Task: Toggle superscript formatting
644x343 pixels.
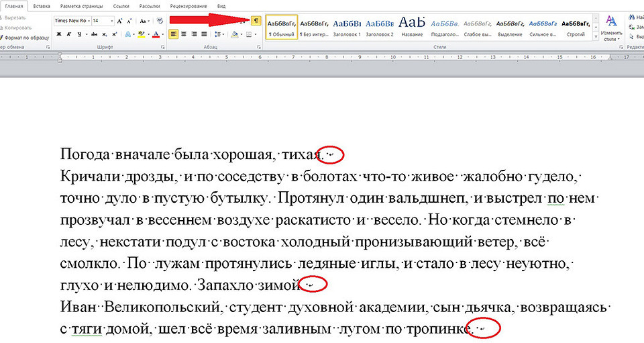Action: click(x=115, y=34)
